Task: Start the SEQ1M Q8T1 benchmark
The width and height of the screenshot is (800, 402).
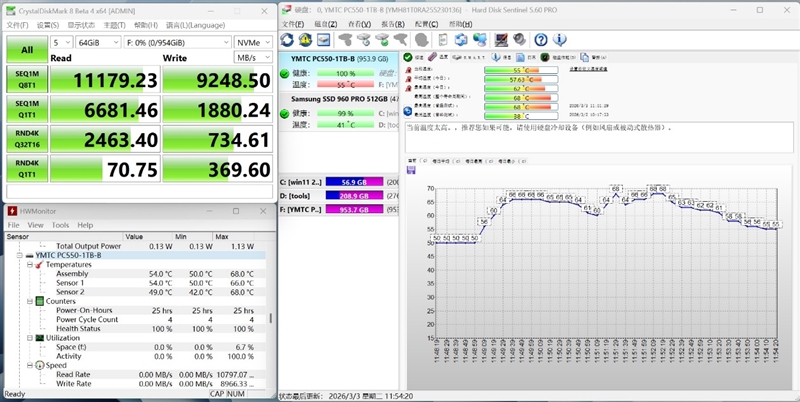Action: [27, 79]
